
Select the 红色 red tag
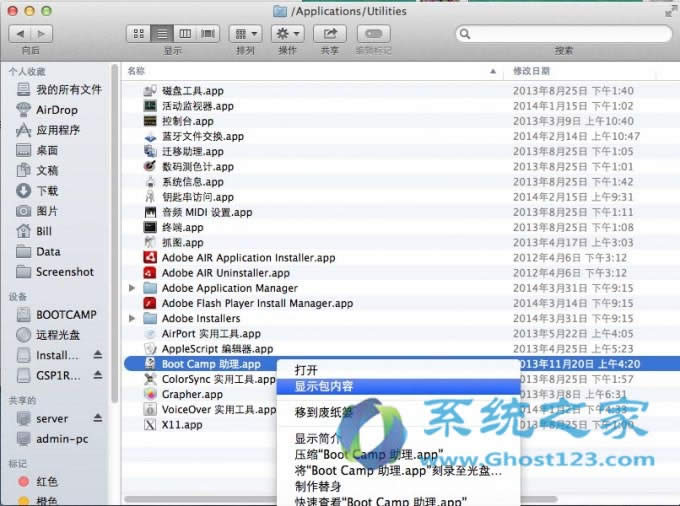(48, 481)
